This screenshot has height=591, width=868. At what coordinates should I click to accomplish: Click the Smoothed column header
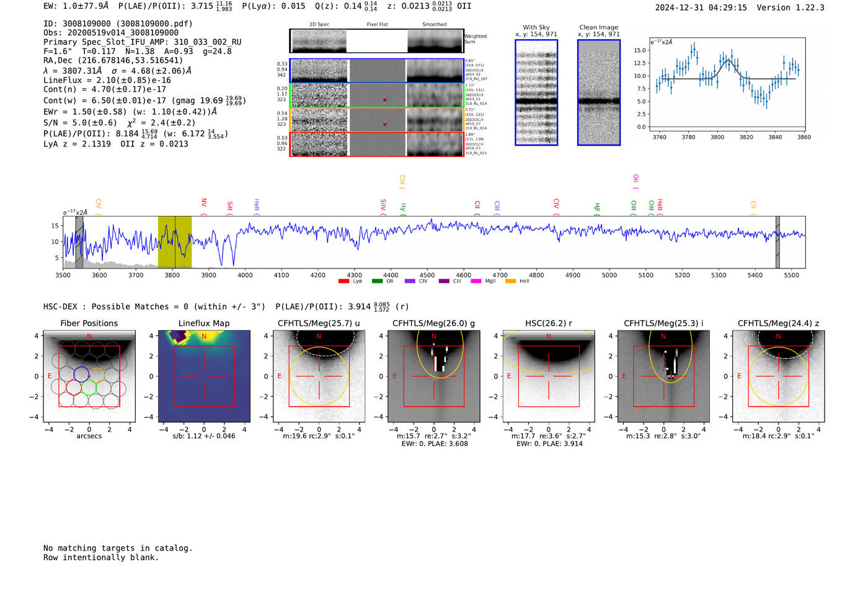(435, 25)
